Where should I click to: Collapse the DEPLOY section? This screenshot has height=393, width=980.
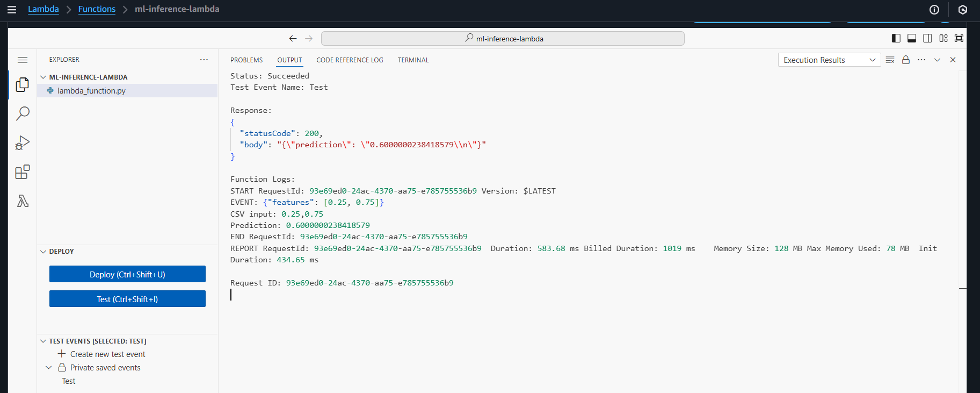[x=43, y=251]
